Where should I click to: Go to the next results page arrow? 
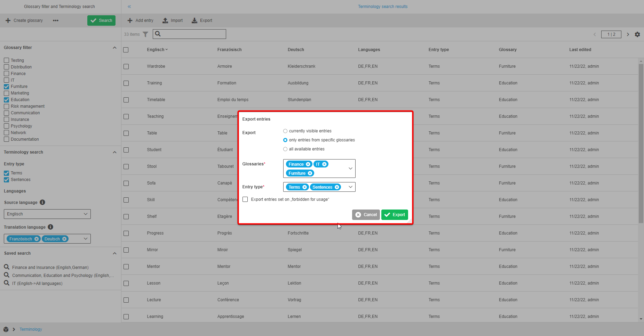click(x=628, y=34)
